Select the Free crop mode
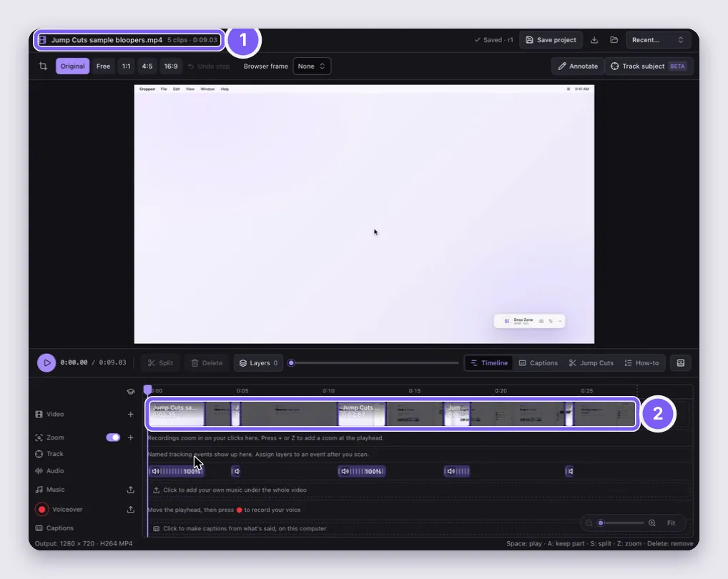Viewport: 728px width, 579px height. click(x=103, y=66)
